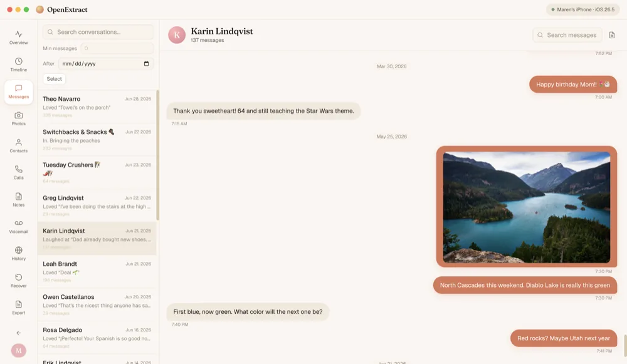The image size is (627, 364).
Task: Open the Calls section
Action: (x=18, y=173)
